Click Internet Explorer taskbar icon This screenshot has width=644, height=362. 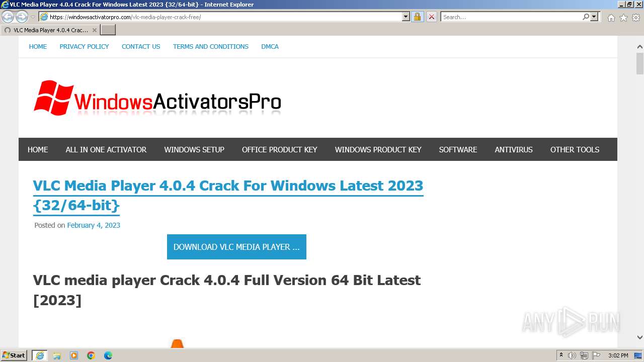(40, 355)
